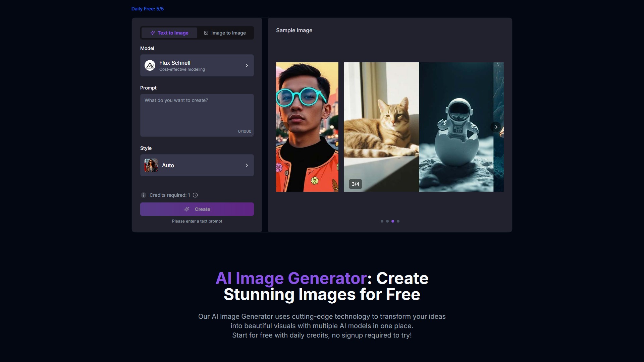
Task: Click the chevron arrow in Model row
Action: 247,65
